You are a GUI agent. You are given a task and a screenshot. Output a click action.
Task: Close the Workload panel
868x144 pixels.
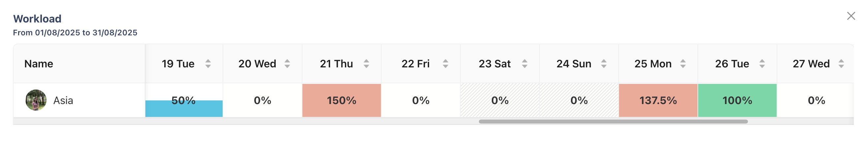coord(851,16)
